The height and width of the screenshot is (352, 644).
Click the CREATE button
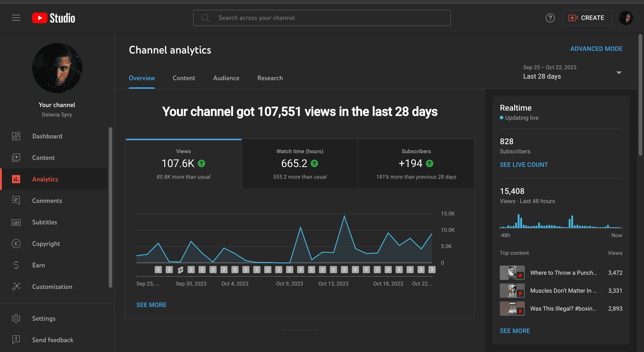tap(587, 18)
